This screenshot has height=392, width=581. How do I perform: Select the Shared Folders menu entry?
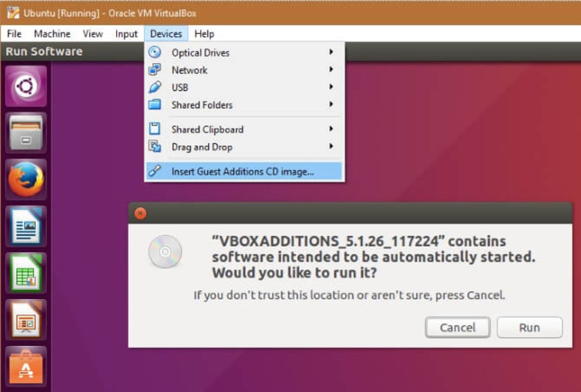click(244, 105)
